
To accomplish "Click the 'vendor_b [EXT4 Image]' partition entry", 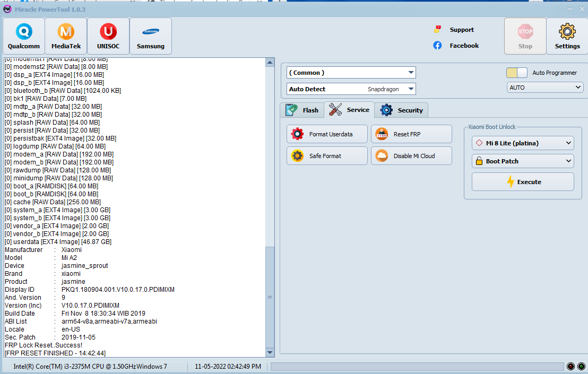I will [57, 234].
